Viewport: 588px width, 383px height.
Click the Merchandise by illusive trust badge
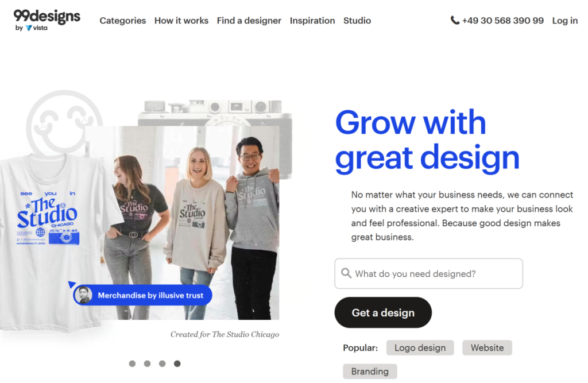[x=150, y=295]
